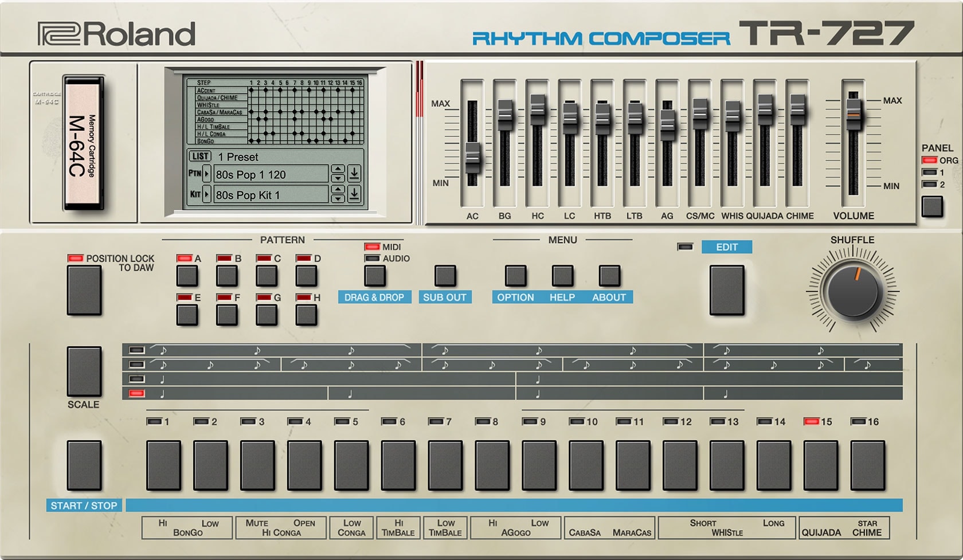The image size is (963, 560).
Task: Click the START / STOP button
Action: click(x=84, y=465)
